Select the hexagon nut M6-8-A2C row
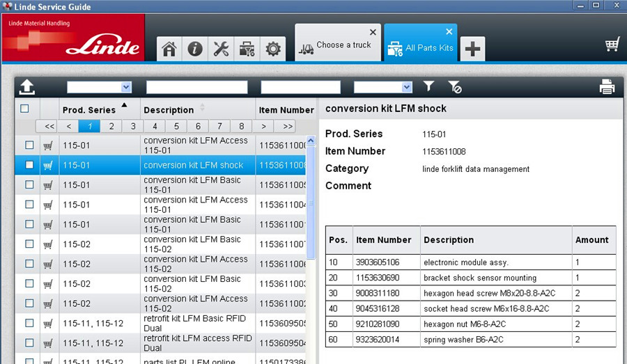 pos(471,324)
